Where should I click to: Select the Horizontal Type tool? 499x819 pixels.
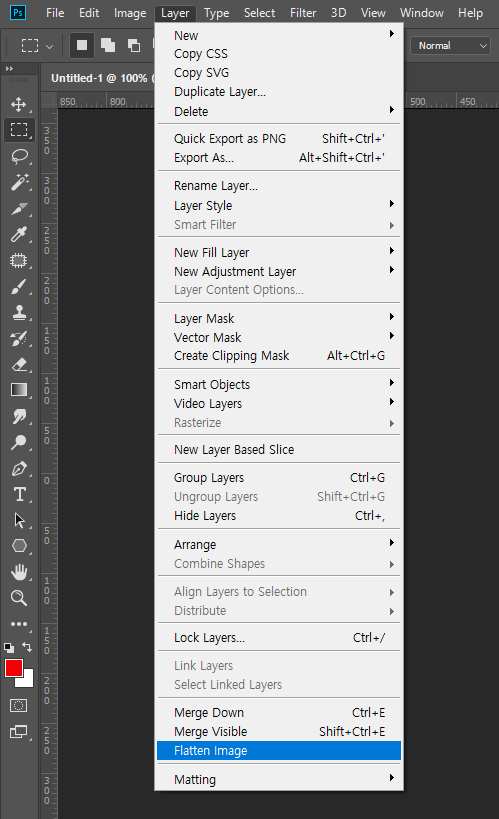pyautogui.click(x=19, y=494)
